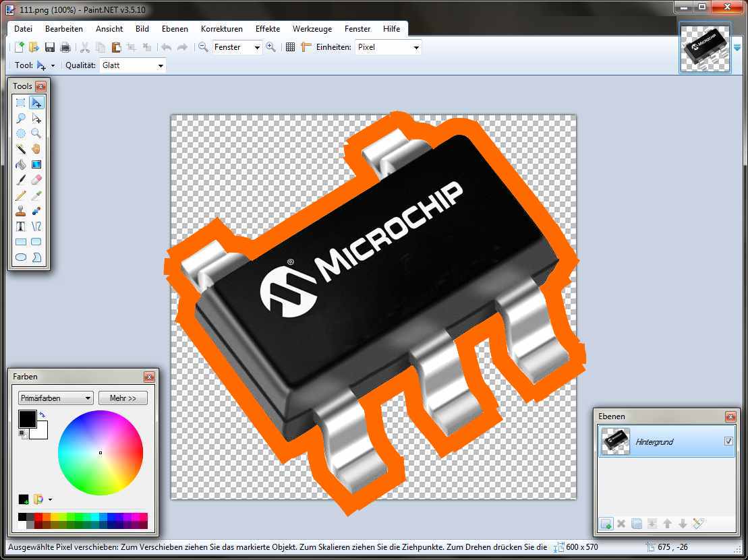
Task: Select the Text tool
Action: 20,226
